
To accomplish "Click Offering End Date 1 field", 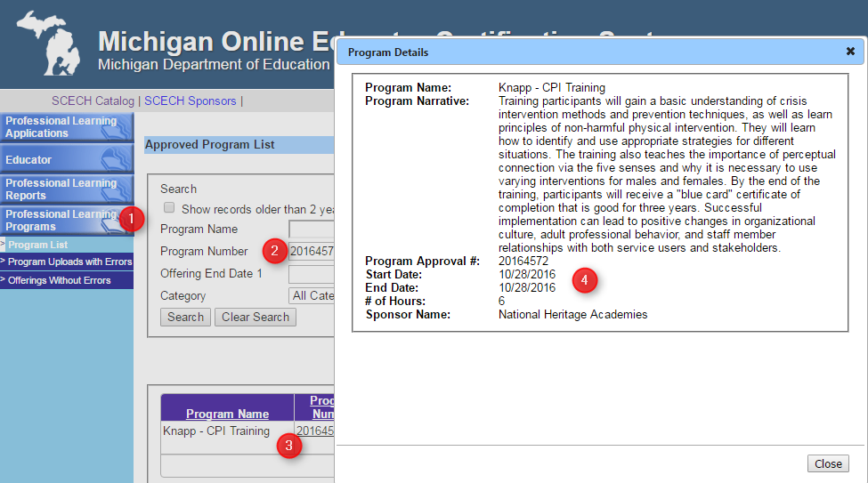I will point(311,274).
